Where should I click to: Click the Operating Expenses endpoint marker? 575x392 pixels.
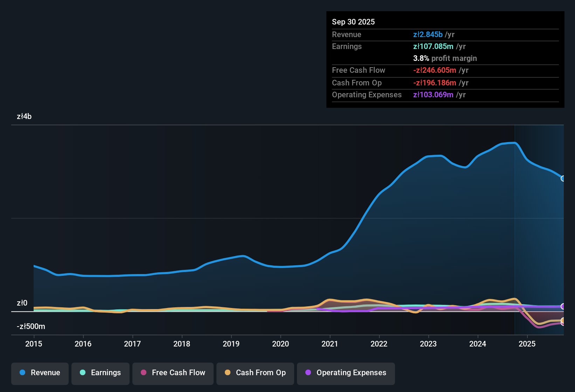(x=563, y=306)
